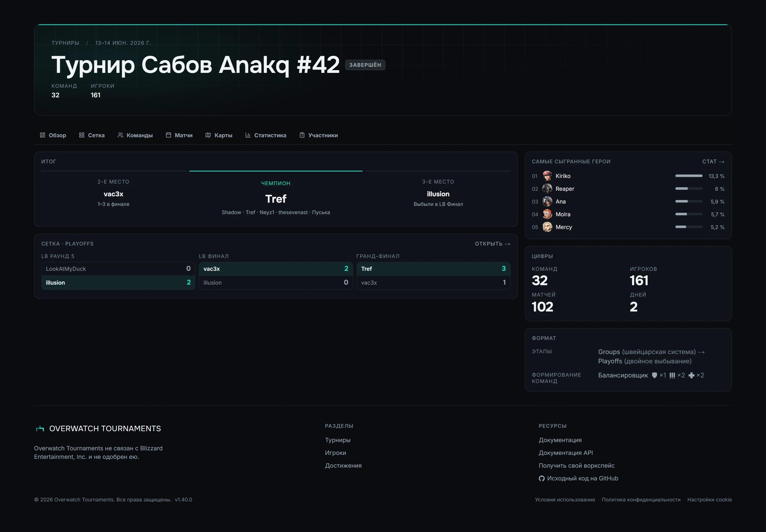Click the Overwatch Tournaments logo icon
The image size is (766, 532).
tap(40, 428)
